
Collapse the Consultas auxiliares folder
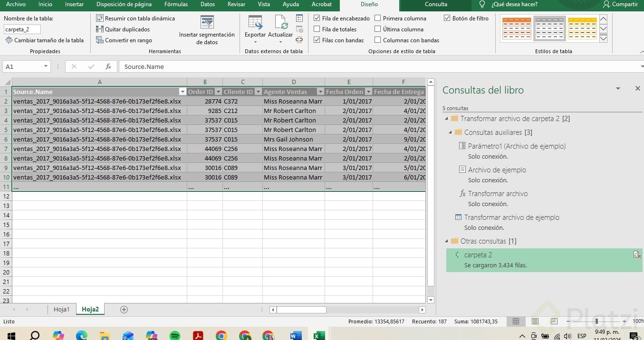[451, 132]
